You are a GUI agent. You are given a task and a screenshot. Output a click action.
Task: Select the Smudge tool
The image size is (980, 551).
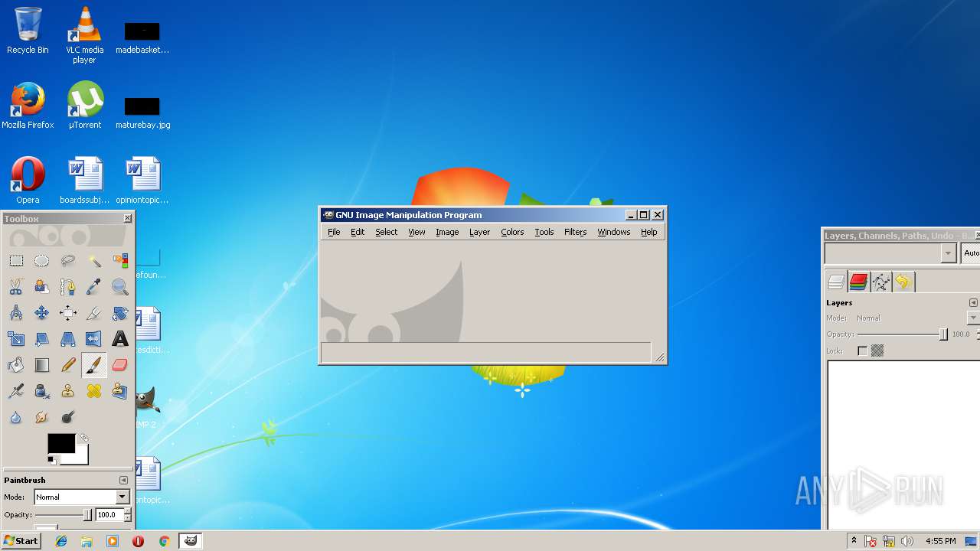pos(42,417)
